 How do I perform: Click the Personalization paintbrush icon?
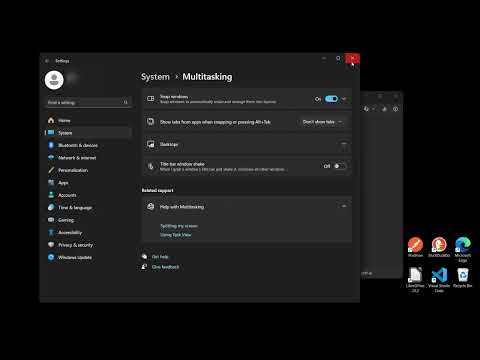pos(51,170)
